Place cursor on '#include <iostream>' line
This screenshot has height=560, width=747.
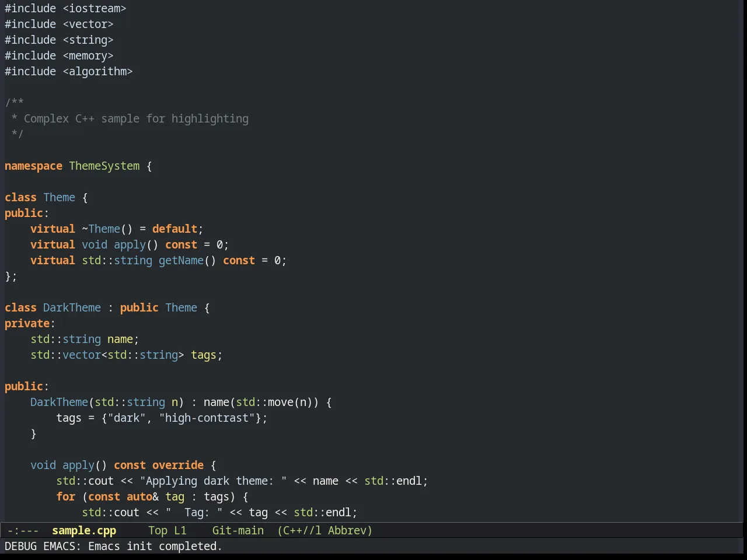pyautogui.click(x=65, y=9)
